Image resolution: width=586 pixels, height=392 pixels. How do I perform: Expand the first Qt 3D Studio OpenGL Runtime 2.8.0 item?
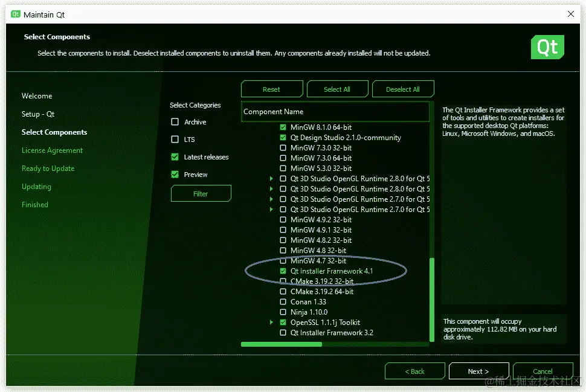271,178
